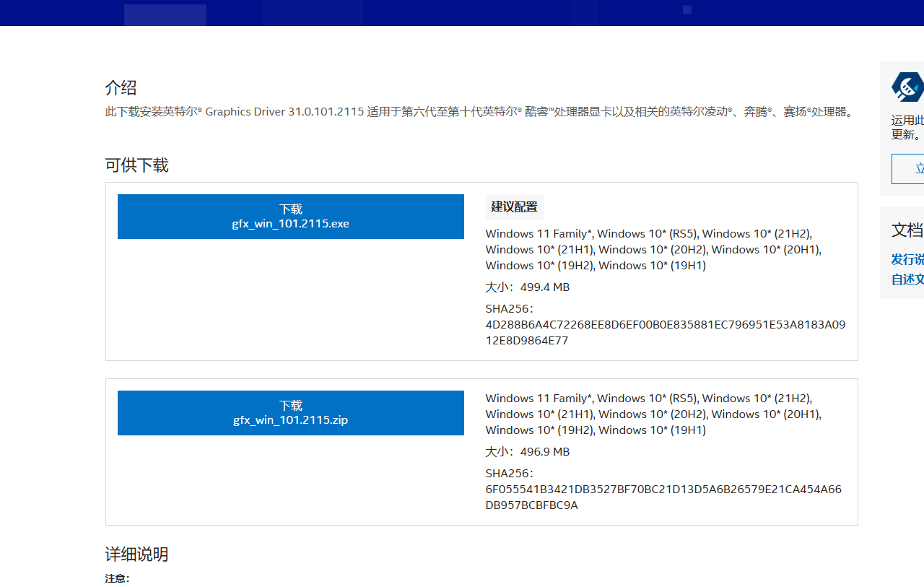Select the 介绍 introduction heading
Screen dimensions: 924x587
tap(120, 87)
